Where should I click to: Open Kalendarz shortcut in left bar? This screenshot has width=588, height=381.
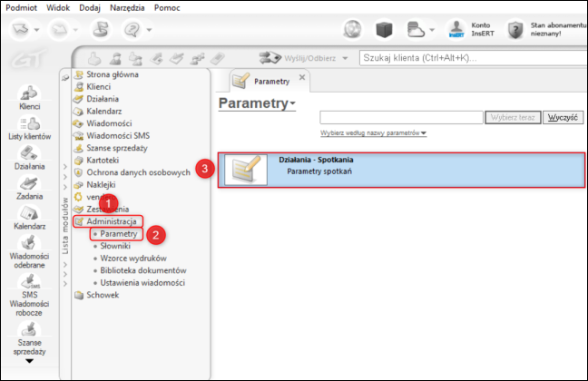[29, 219]
